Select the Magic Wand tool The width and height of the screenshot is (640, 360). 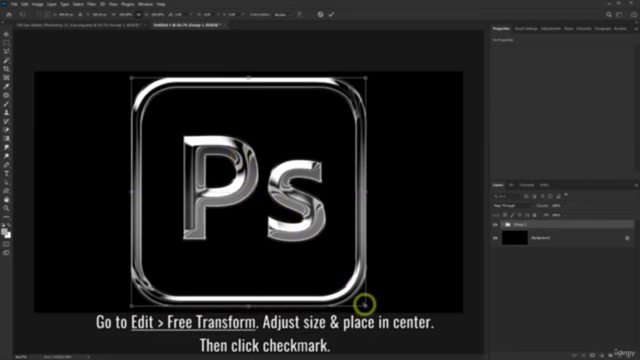pos(7,60)
